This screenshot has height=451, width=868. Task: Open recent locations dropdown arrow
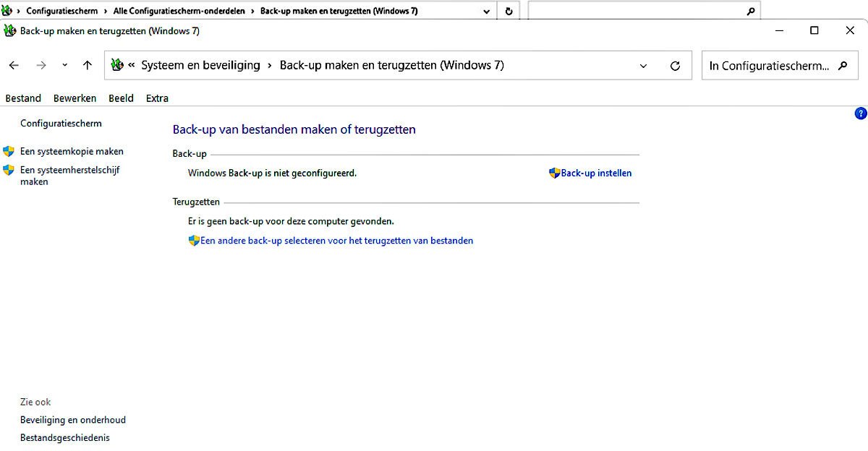coord(64,65)
